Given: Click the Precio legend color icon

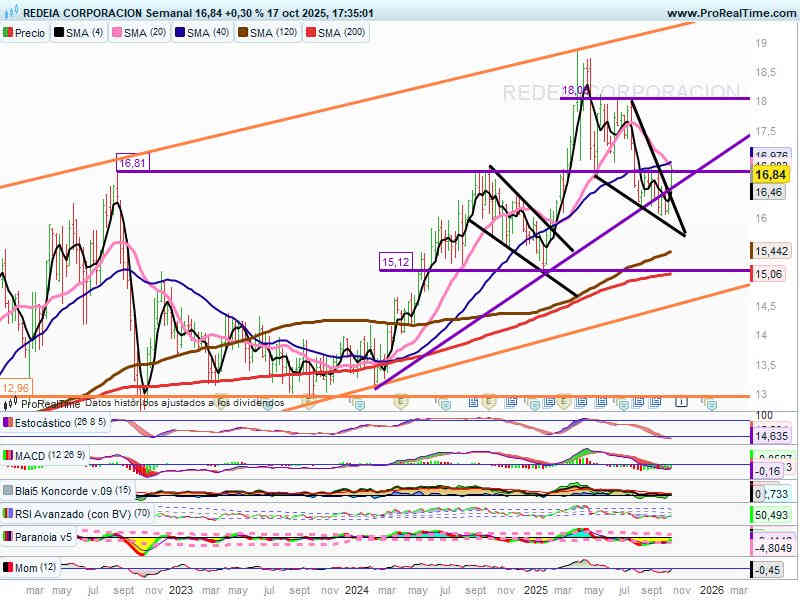Looking at the screenshot, I should click(9, 33).
